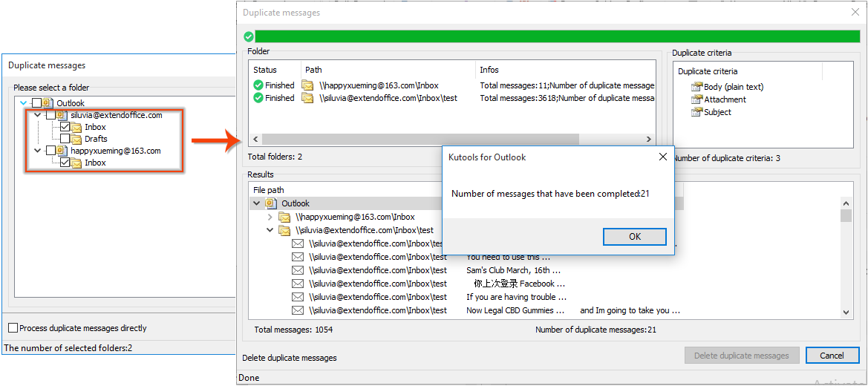868x386 pixels.
Task: Select the Attachment criteria icon
Action: click(696, 99)
